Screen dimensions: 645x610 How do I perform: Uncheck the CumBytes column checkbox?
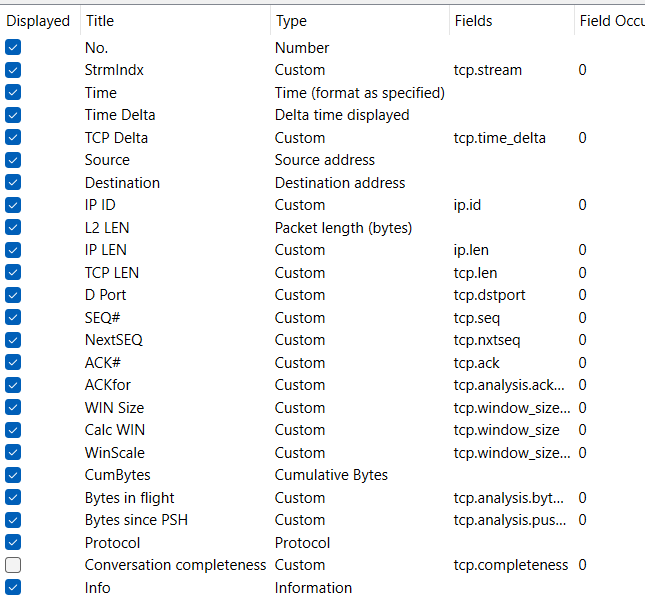(13, 475)
